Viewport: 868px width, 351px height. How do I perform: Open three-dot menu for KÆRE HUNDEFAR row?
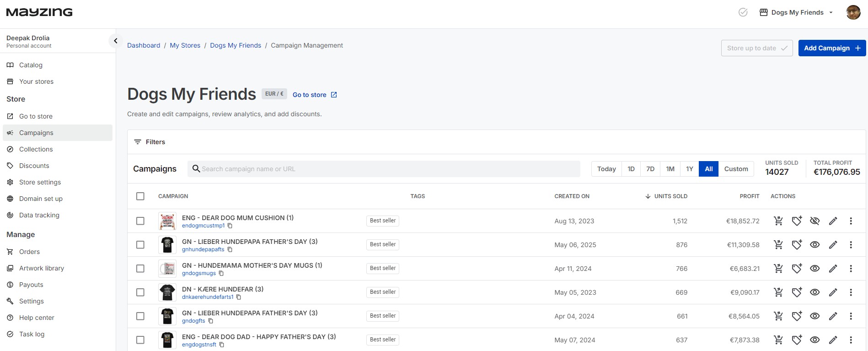point(851,292)
